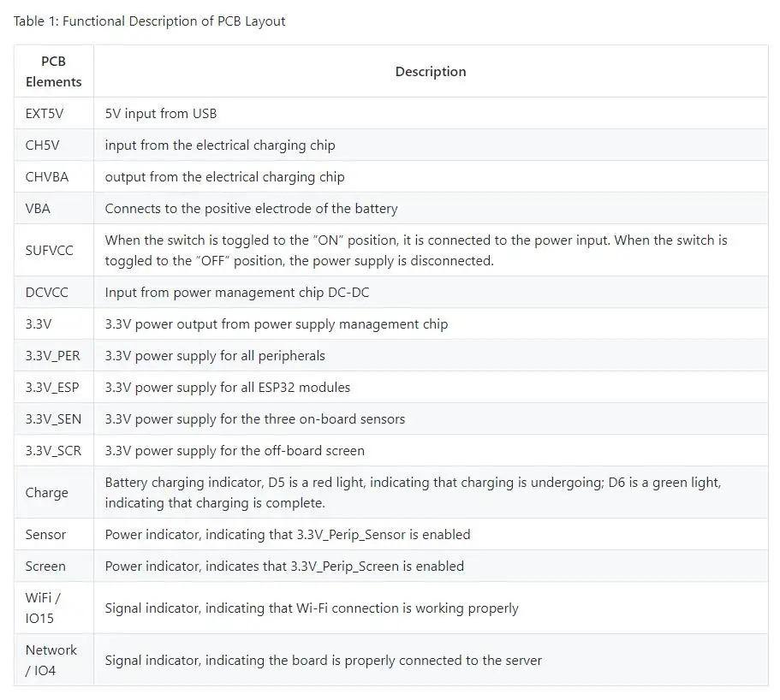This screenshot has width=780, height=700.
Task: Select the '3.3V_SCR' element cell
Action: click(54, 450)
